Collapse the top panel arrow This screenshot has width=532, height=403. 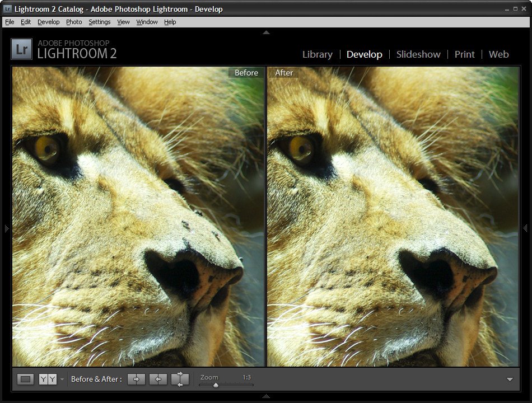[x=267, y=32]
